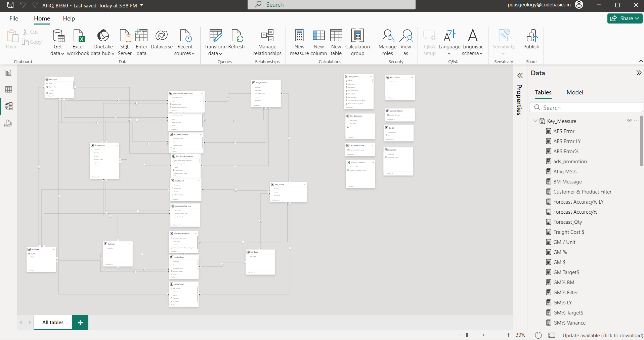Image resolution: width=644 pixels, height=340 pixels.
Task: Publish the report
Action: (531, 40)
